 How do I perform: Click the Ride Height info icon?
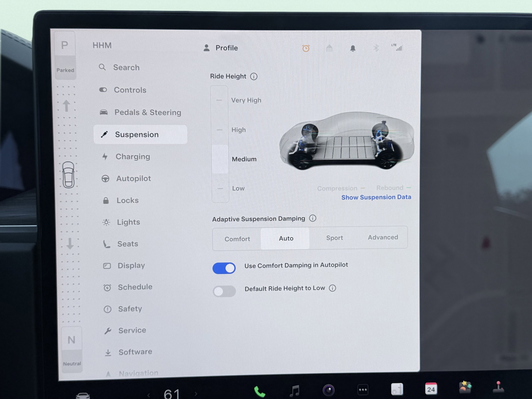coord(254,76)
